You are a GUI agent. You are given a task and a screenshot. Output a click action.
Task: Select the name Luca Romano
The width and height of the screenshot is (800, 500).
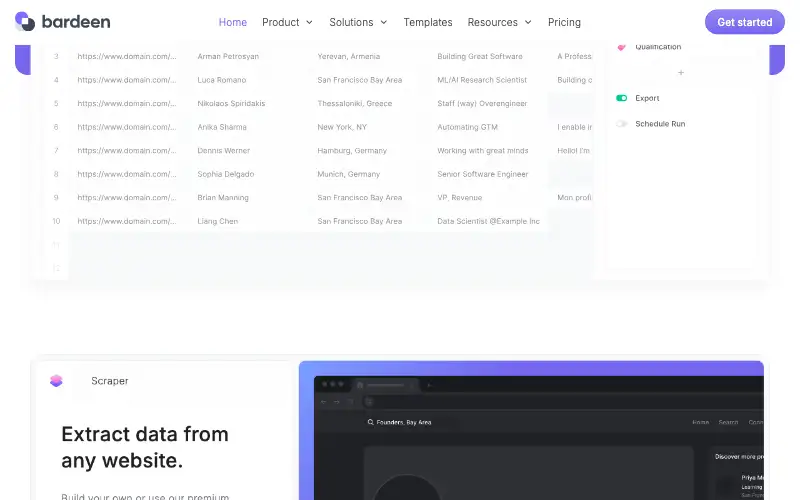221,80
